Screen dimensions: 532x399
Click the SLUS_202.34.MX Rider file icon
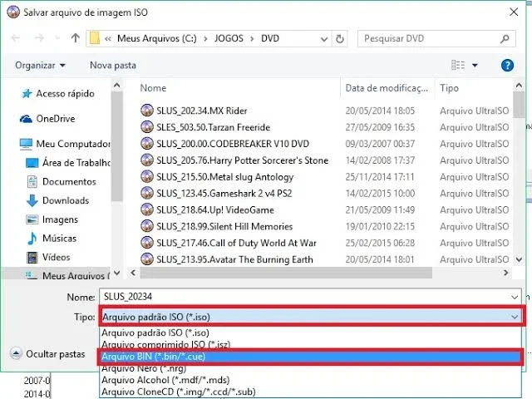coord(147,111)
